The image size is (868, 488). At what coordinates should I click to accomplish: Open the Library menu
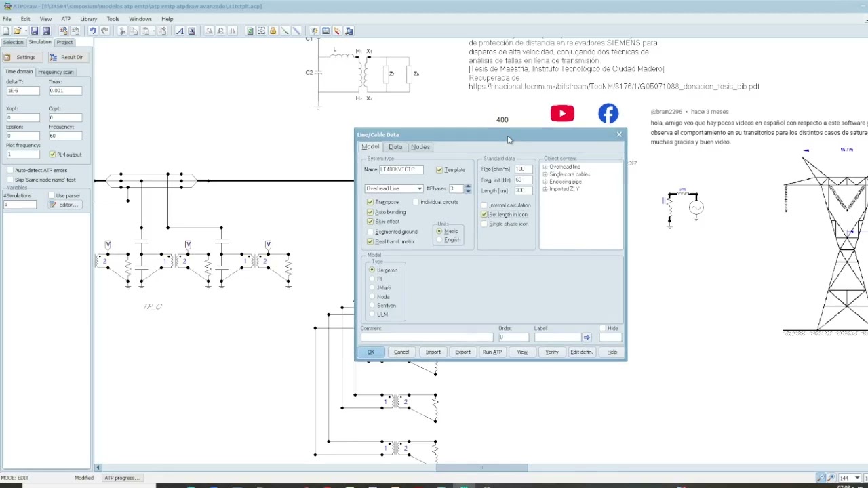click(x=88, y=19)
